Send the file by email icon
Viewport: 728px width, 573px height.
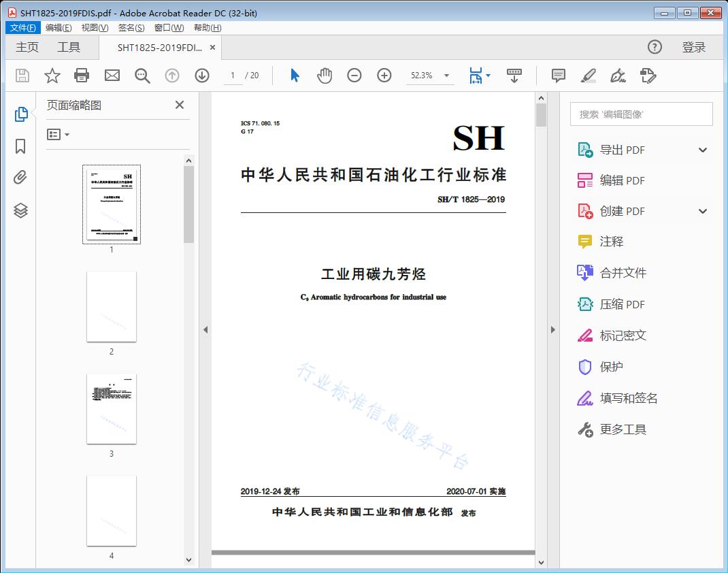click(x=112, y=76)
